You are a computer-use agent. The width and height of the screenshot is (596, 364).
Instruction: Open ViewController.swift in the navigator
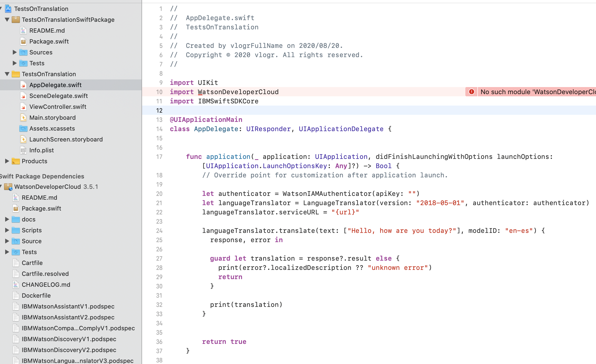pos(58,107)
